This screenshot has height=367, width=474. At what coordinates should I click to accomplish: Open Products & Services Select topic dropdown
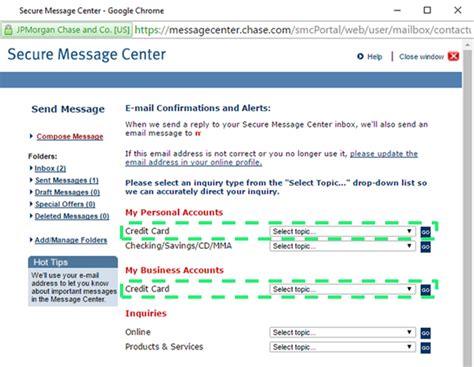[x=342, y=347]
